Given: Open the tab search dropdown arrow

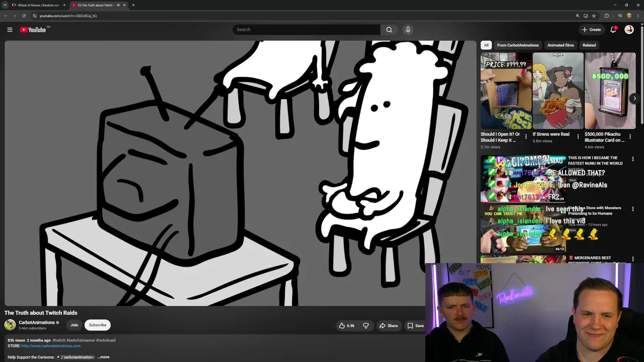Looking at the screenshot, I should pyautogui.click(x=5, y=5).
